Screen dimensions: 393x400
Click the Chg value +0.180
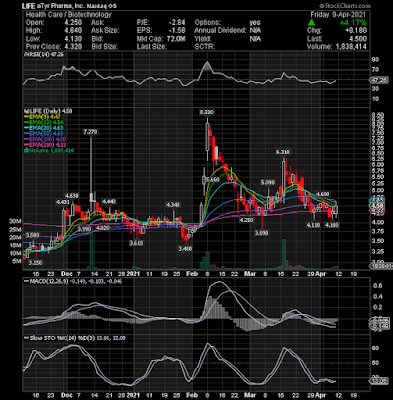355,31
